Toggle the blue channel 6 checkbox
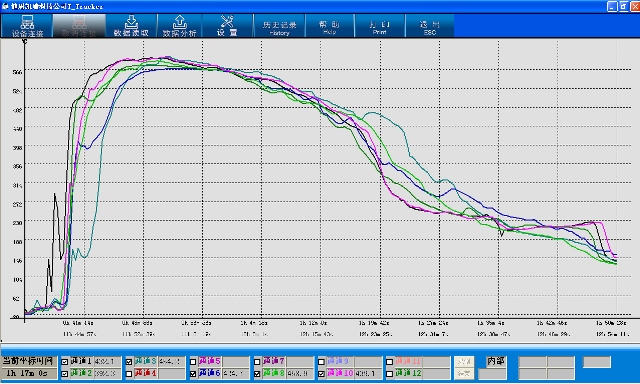 [193, 374]
